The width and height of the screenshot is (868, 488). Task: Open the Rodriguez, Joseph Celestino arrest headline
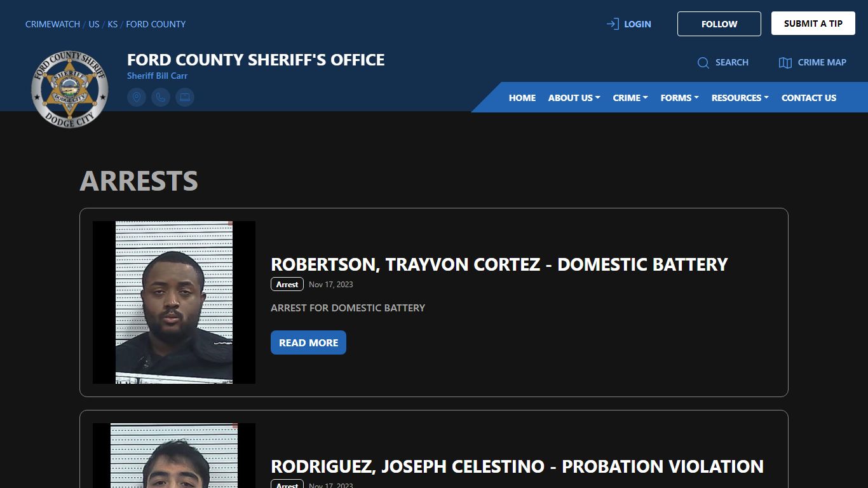pyautogui.click(x=517, y=466)
